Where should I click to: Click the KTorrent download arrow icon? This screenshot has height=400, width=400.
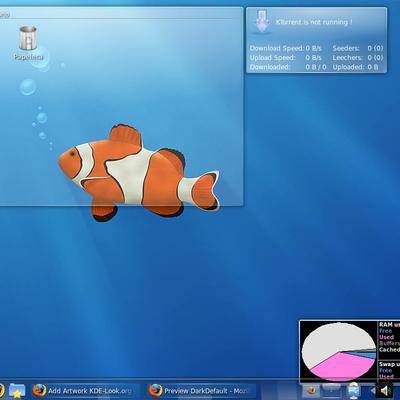[x=262, y=22]
